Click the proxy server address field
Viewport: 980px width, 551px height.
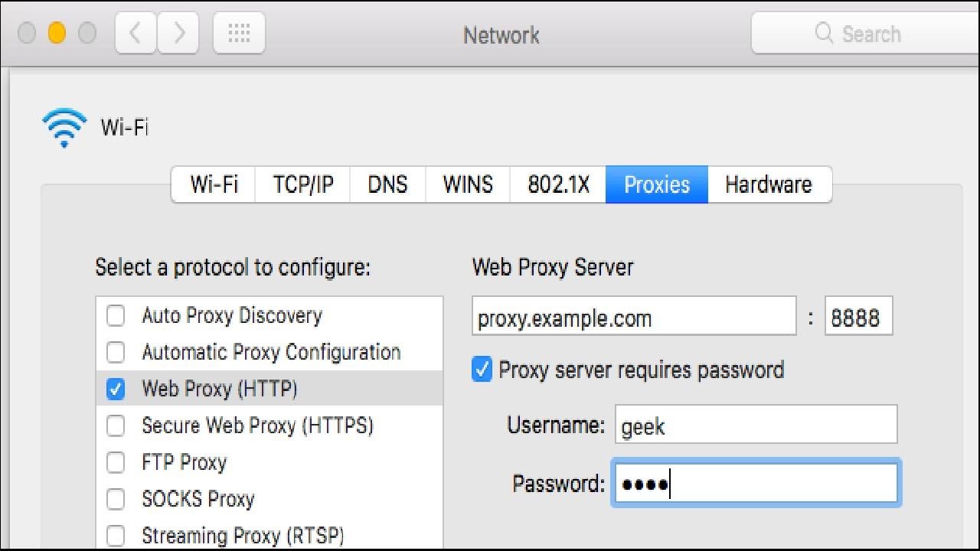[633, 318]
